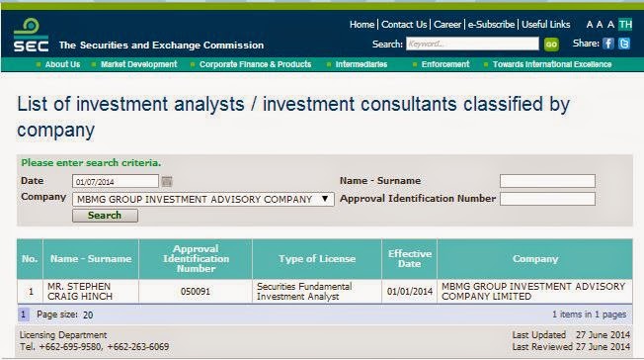Click the Last Updated 27 June 2014 text

click(571, 335)
